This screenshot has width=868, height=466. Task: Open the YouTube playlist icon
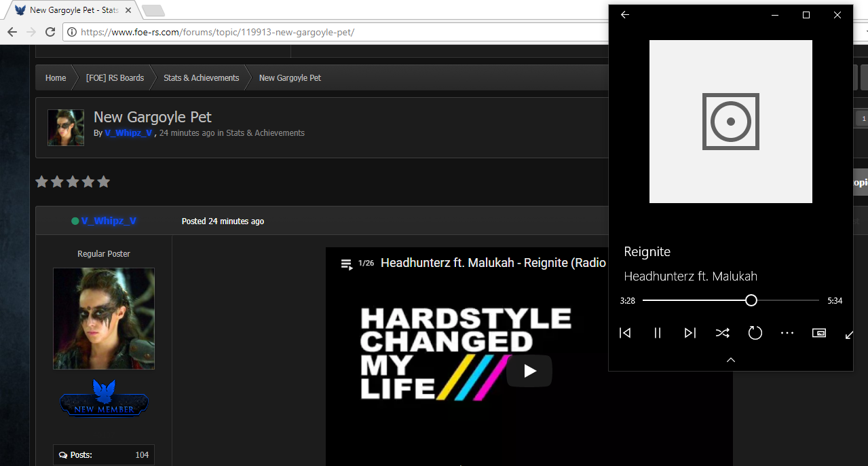[x=346, y=264]
